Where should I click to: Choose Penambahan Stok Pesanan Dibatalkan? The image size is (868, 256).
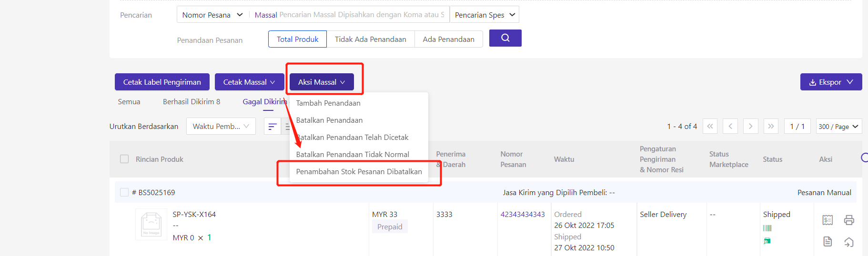coord(359,171)
